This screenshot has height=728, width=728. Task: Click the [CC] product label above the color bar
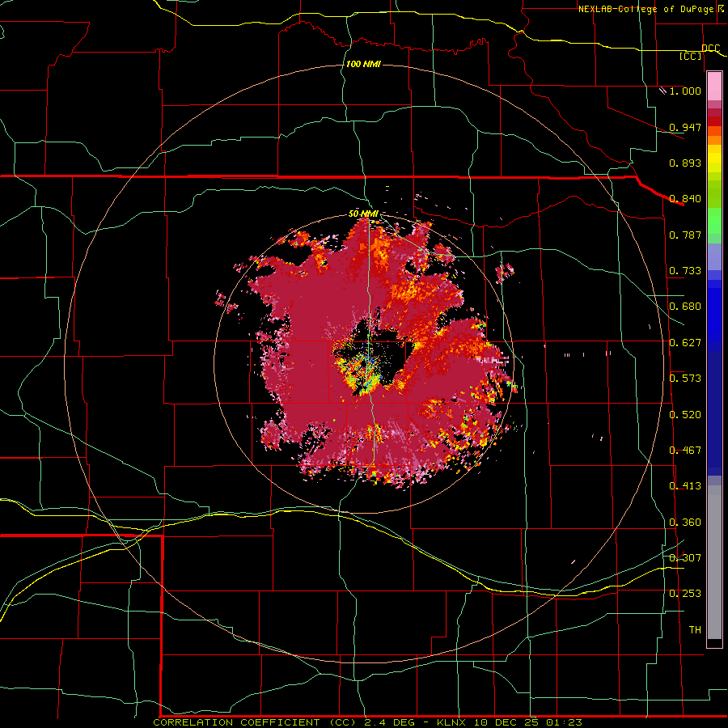point(691,56)
